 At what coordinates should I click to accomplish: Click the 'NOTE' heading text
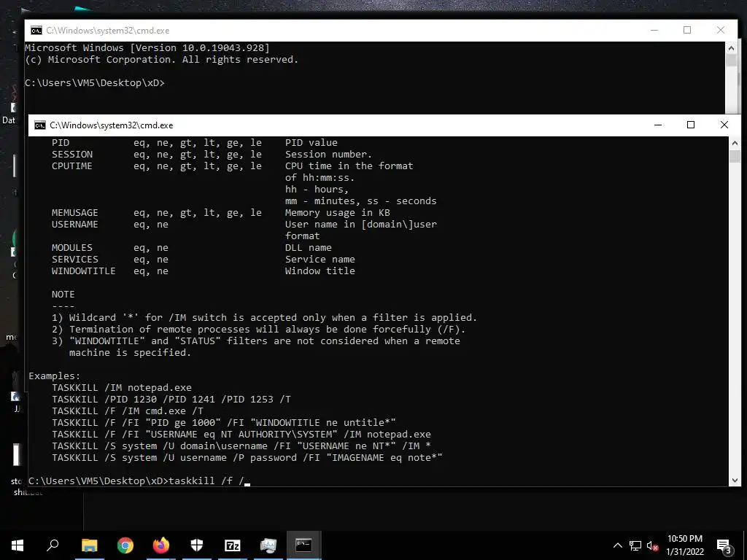[x=63, y=295]
